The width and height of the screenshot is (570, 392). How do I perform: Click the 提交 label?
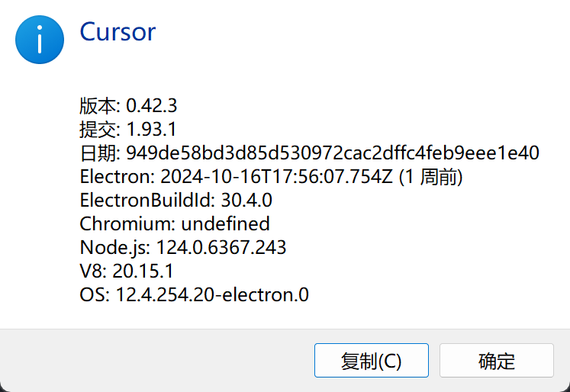(98, 130)
